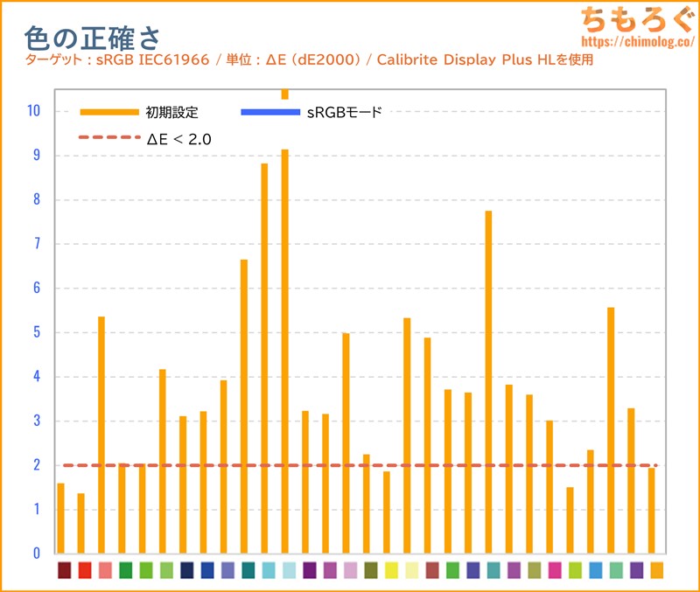
Task: Click the magenta pink color swatch
Action: click(555, 570)
